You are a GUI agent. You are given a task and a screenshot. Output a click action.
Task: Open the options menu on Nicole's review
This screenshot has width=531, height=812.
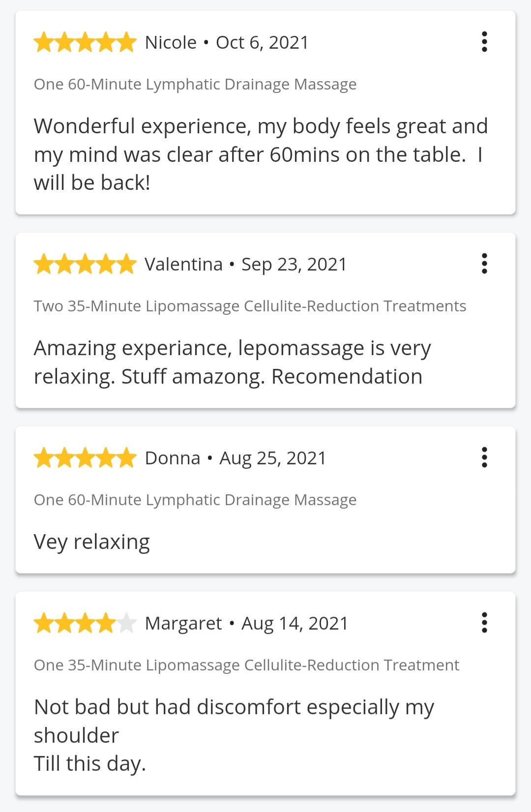tap(484, 42)
